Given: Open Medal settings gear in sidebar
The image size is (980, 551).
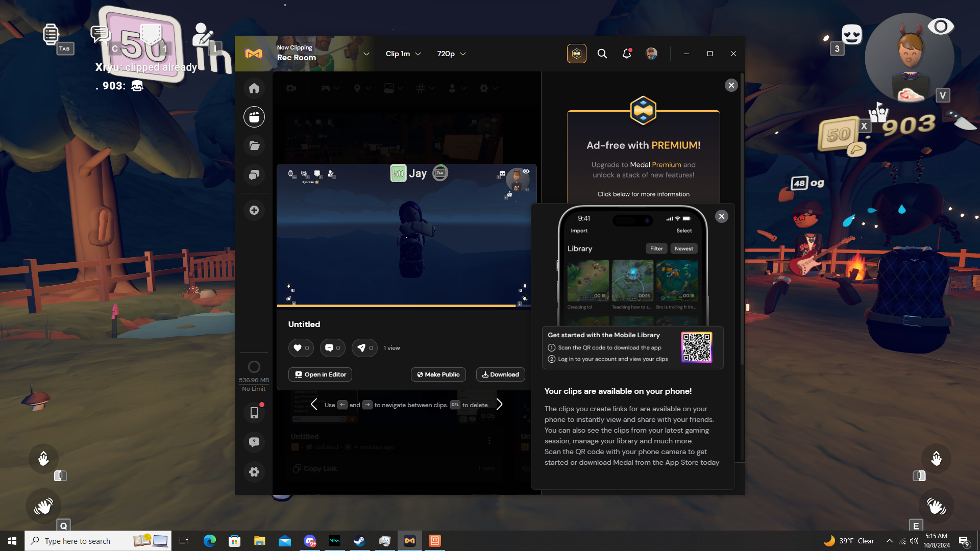Looking at the screenshot, I should point(254,472).
